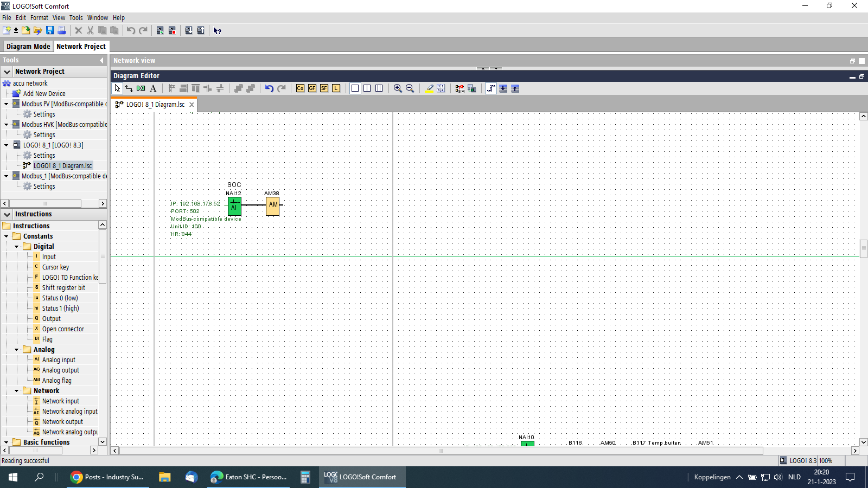The width and height of the screenshot is (868, 488).
Task: Collapse the Network Project panel section
Action: click(x=7, y=72)
